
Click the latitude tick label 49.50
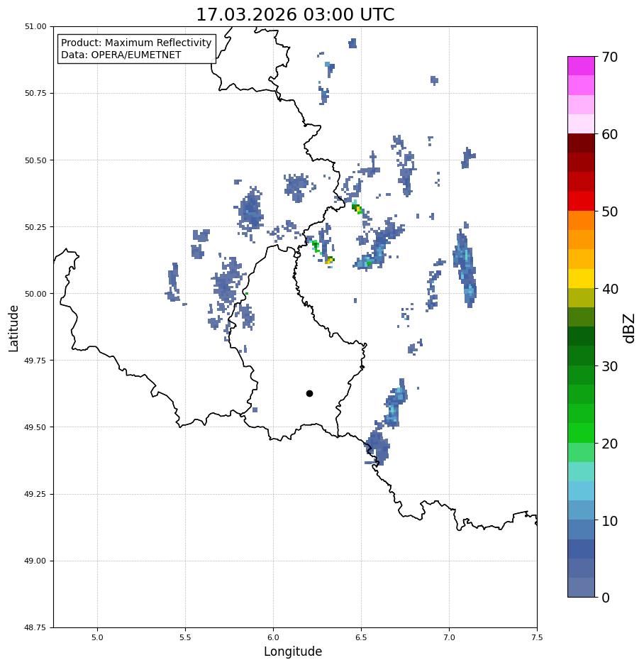pyautogui.click(x=35, y=427)
